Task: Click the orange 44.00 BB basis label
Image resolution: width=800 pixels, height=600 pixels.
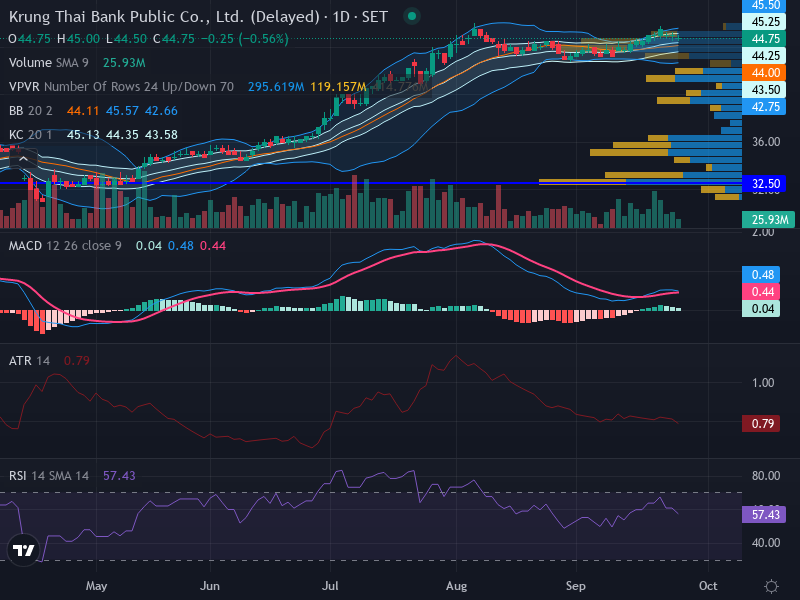Action: pos(764,72)
